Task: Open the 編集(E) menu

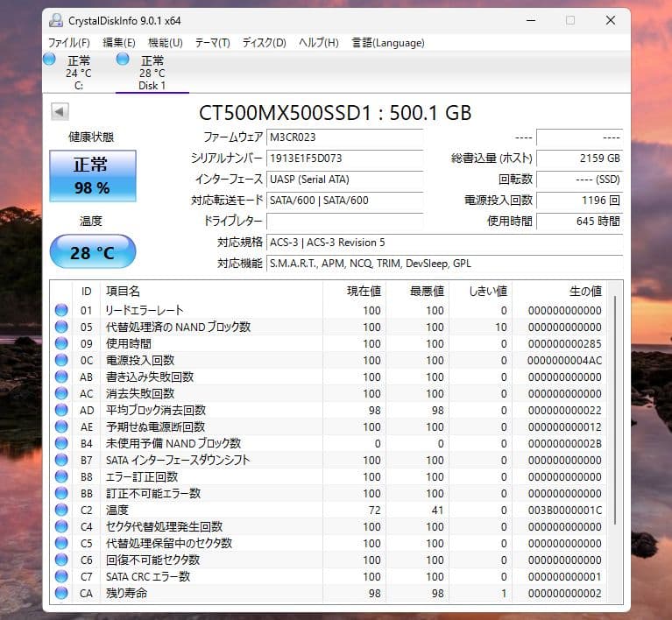Action: [118, 42]
